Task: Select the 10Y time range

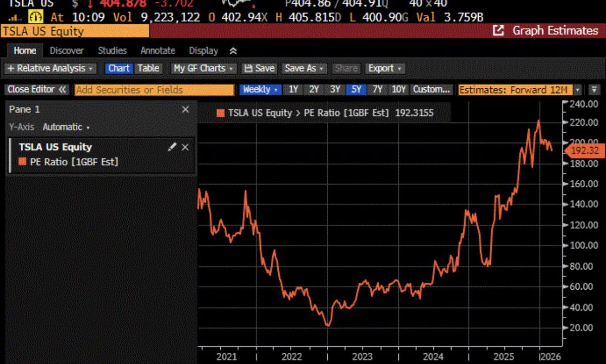Action: coord(398,90)
